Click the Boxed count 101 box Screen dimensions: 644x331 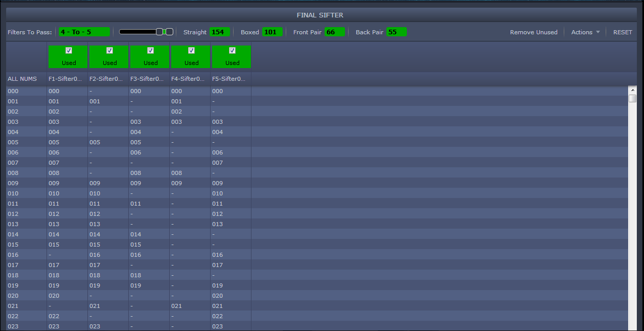[x=272, y=32]
